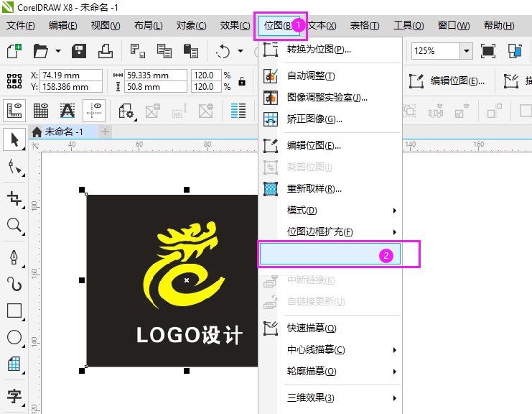Choose 转换为位图(P)... menu entry
The height and width of the screenshot is (414, 532).
(x=330, y=50)
